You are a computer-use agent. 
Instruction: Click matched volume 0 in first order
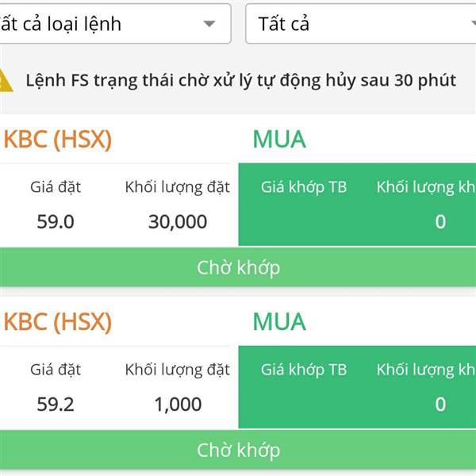tap(440, 221)
